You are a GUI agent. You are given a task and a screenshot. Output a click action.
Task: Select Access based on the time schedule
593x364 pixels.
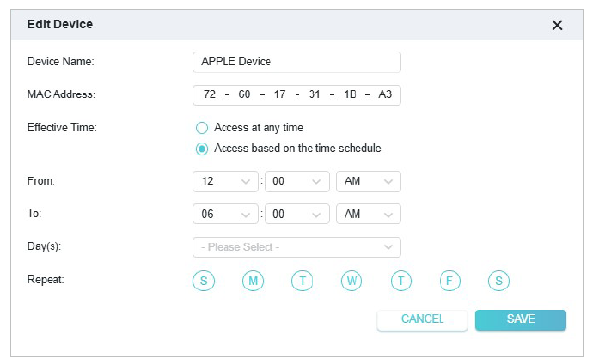[203, 149]
